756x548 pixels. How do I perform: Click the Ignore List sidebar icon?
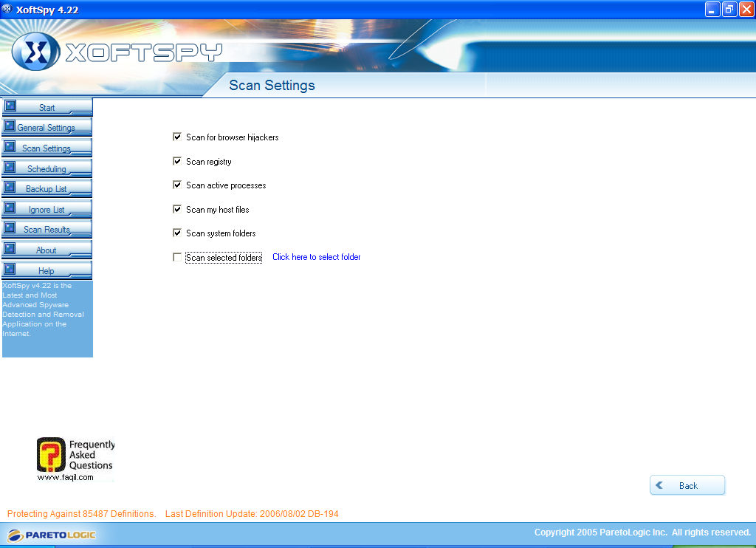(x=9, y=207)
